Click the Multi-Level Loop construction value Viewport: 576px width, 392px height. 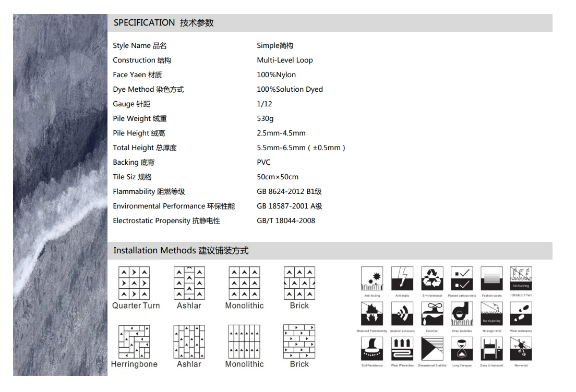click(284, 60)
